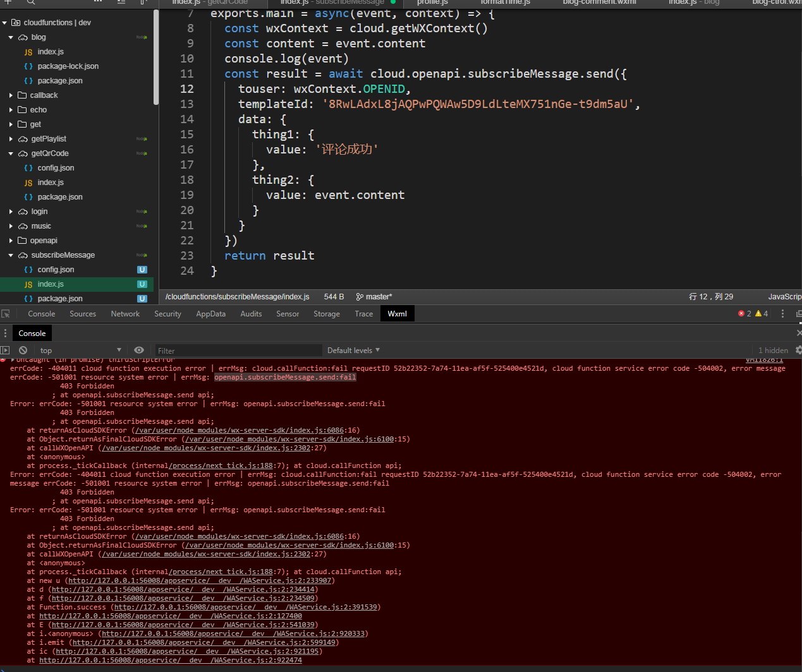Screen dimensions: 802x672
Task: Open the Security tab
Action: click(167, 313)
